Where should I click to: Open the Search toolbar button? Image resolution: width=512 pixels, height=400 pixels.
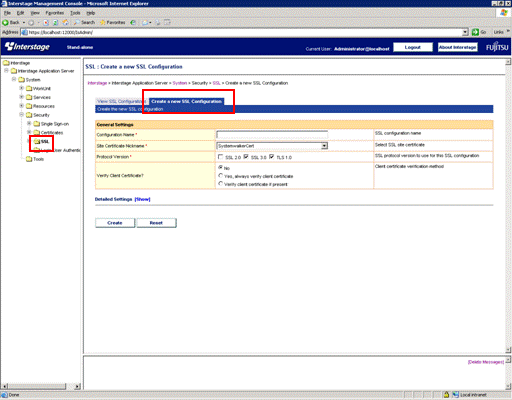[84, 23]
